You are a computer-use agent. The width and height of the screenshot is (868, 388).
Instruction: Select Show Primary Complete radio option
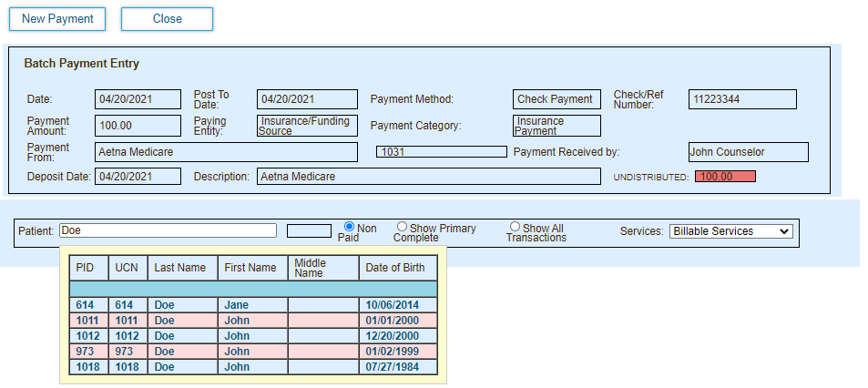(402, 227)
